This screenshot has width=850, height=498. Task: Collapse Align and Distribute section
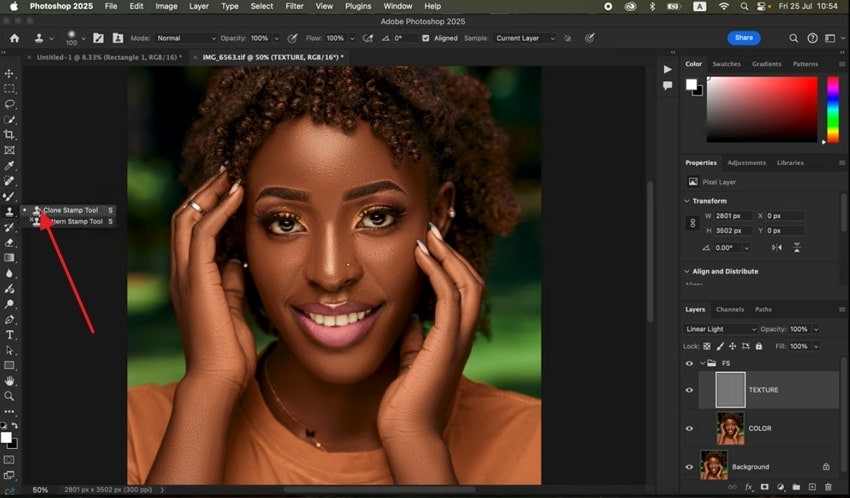[687, 271]
